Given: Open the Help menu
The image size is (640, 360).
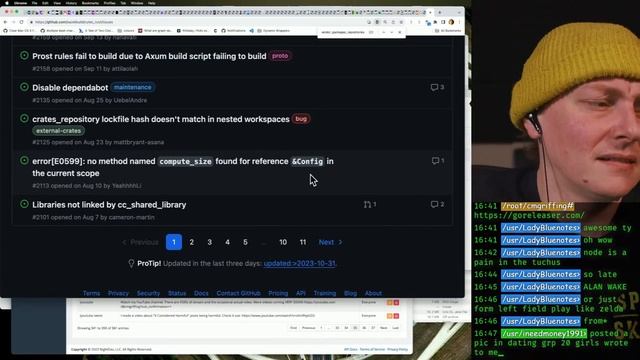Looking at the screenshot, I should point(151,3).
